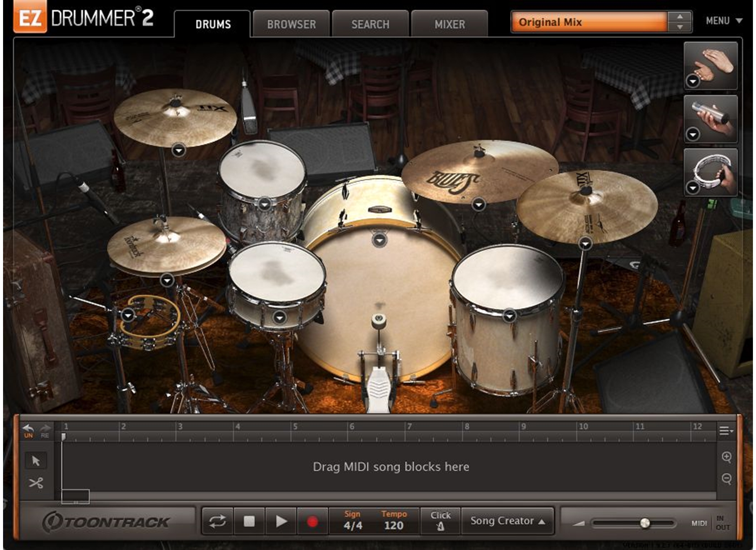Open the kick drum dropdown arrow
Screen dimensions: 756x550
(x=379, y=240)
